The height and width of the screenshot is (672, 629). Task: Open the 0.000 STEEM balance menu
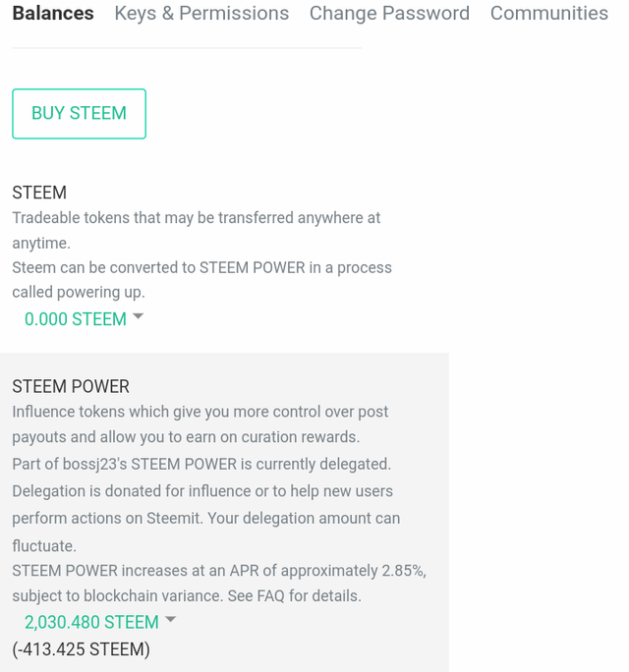click(76, 319)
